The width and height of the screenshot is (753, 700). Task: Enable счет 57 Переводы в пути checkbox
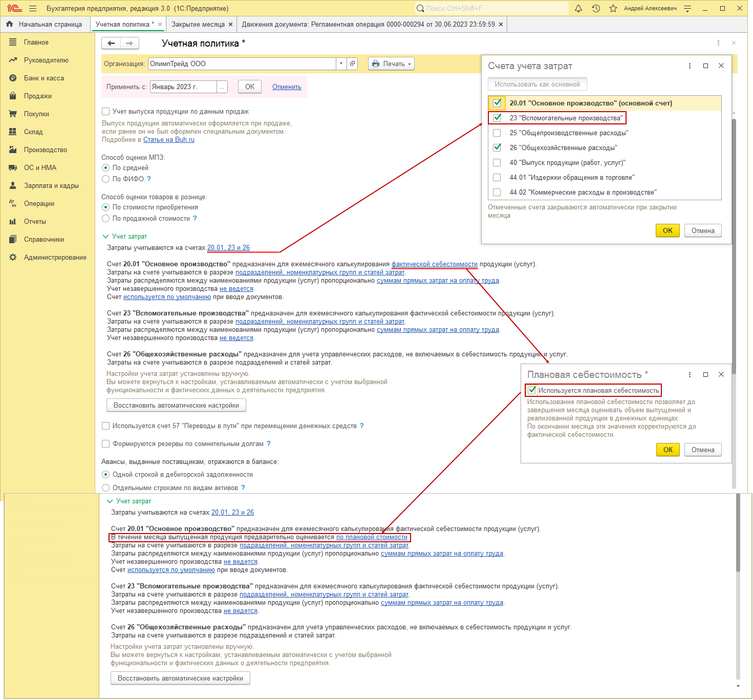(x=105, y=426)
